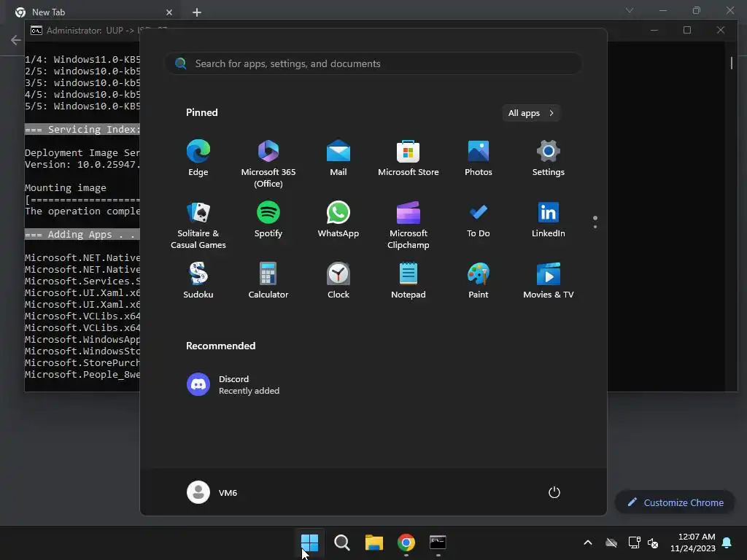Open the Sudoku game
This screenshot has width=747, height=560.
[x=198, y=281]
